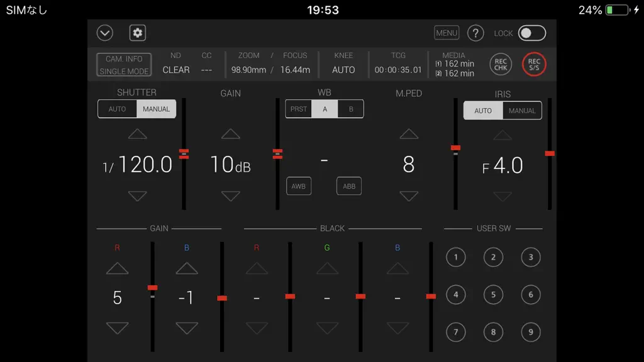This screenshot has height=362, width=644.
Task: Activate user switch 1
Action: click(456, 257)
